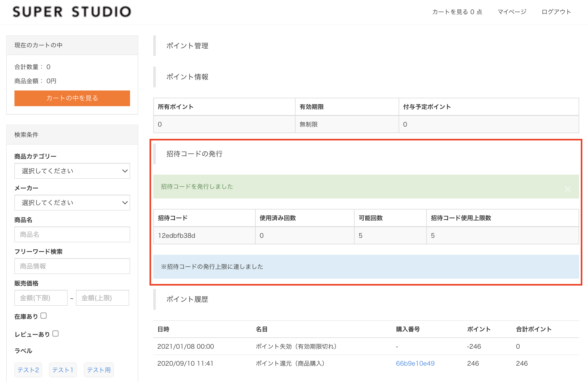
Task: Click the 検索条件 panel header
Action: (72, 135)
